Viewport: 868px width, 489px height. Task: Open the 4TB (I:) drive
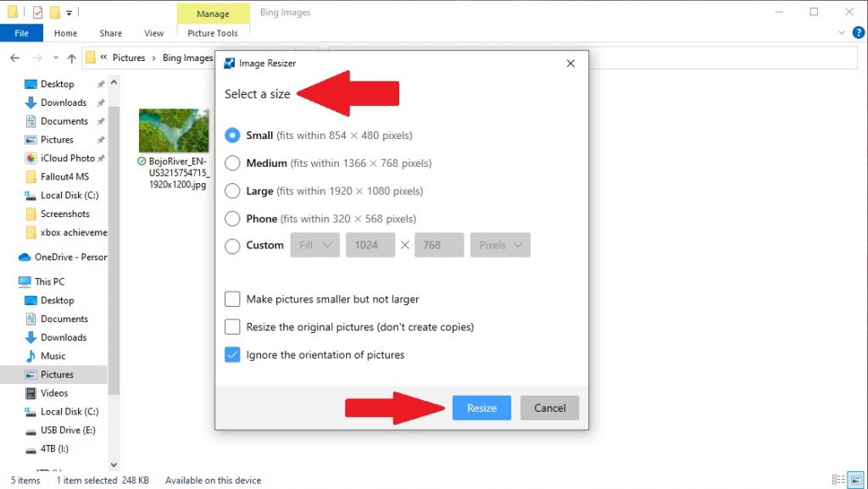coord(55,448)
